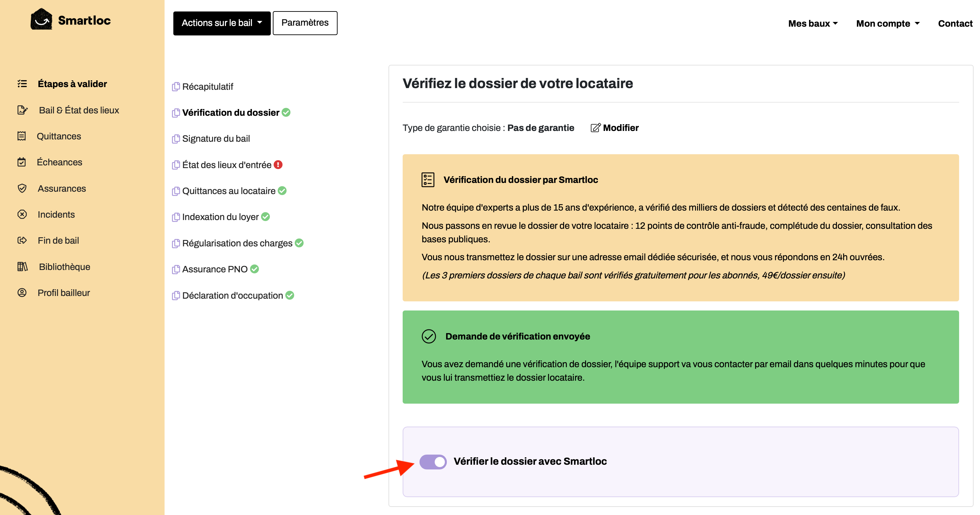The height and width of the screenshot is (515, 980).
Task: Open Quittances au locataire step
Action: coord(229,191)
